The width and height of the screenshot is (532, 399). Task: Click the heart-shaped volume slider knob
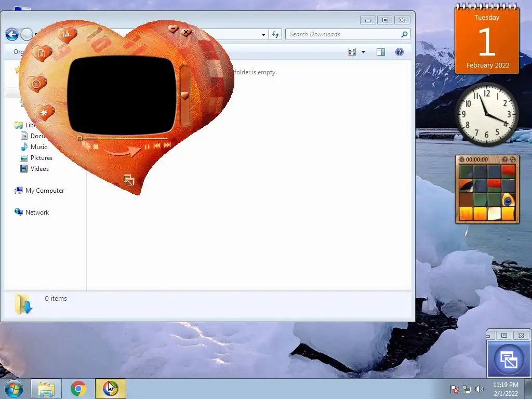pos(185,96)
